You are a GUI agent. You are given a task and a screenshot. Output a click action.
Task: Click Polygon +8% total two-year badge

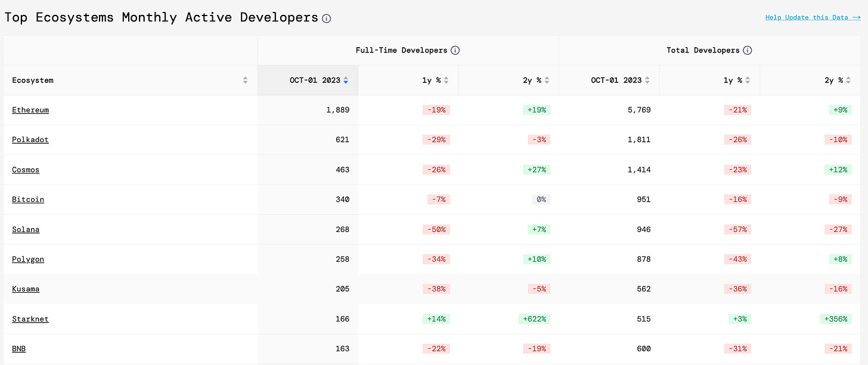tap(840, 259)
